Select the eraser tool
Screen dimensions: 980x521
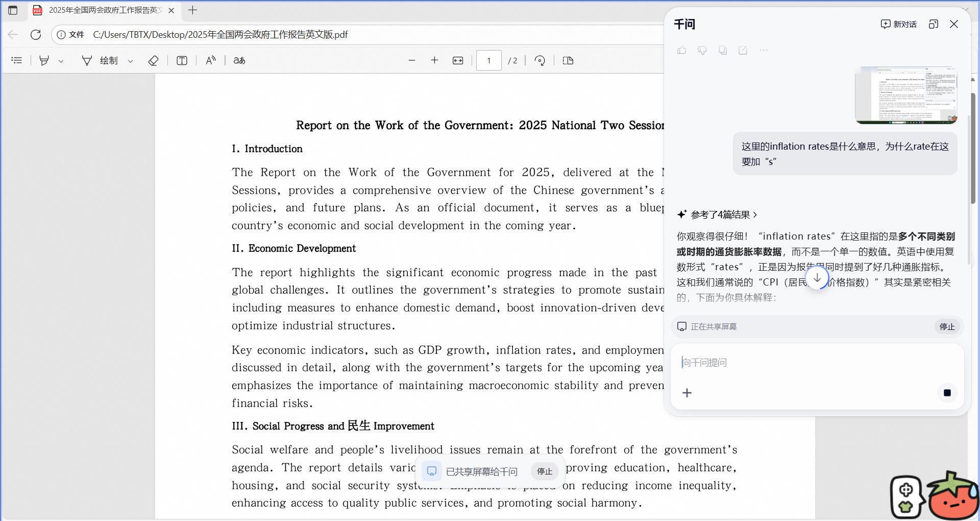click(153, 61)
